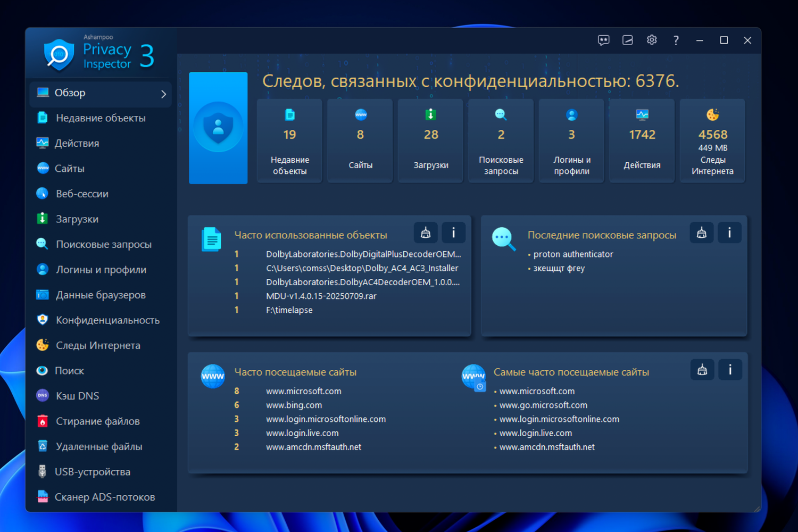The image size is (798, 532).
Task: Click the Логины и профили sidebar icon
Action: (43, 270)
